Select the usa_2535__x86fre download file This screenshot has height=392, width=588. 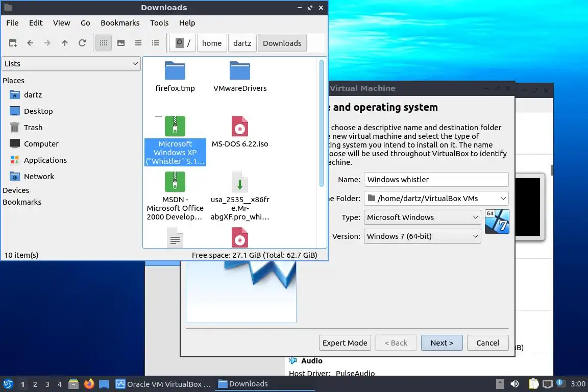tap(240, 196)
